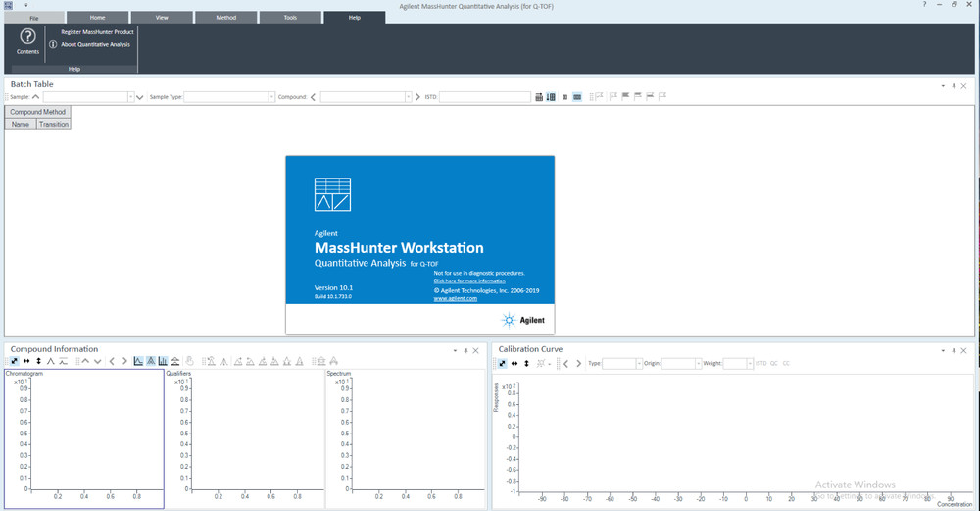Autoscale Y axis in Calibration Curve

526,364
